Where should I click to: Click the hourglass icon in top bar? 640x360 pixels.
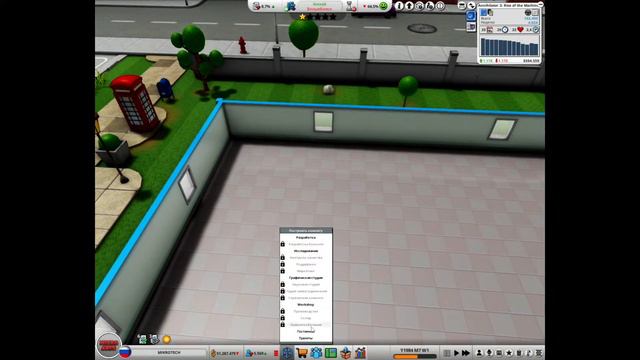[x=350, y=6]
